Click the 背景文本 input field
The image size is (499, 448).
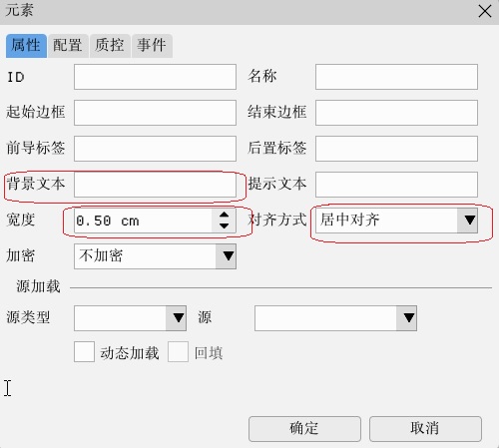[x=155, y=185]
